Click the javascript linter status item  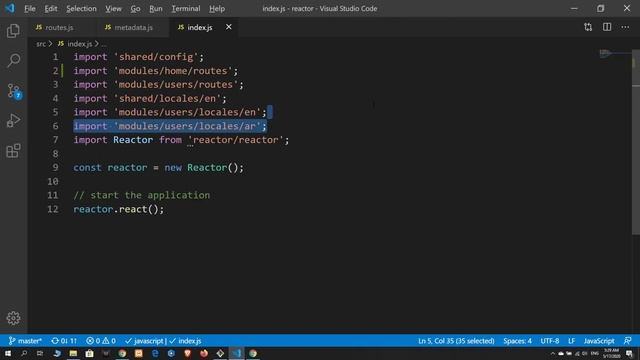[144, 341]
